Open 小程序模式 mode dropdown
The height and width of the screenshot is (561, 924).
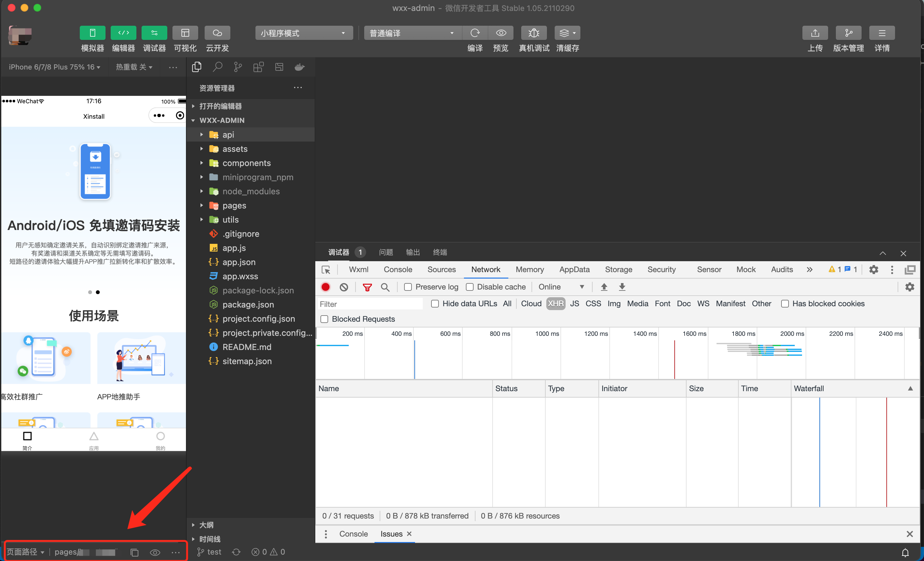click(304, 33)
